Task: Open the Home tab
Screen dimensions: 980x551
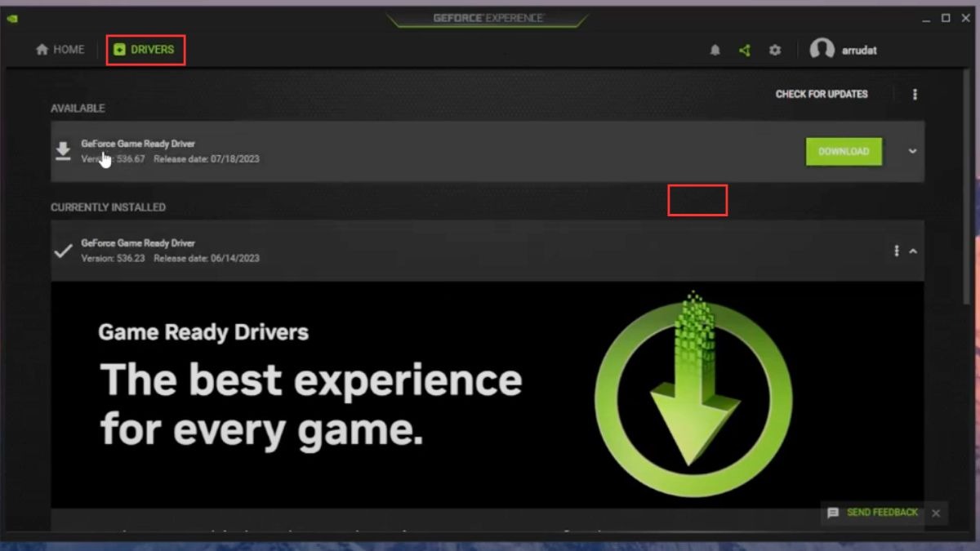Action: (60, 50)
